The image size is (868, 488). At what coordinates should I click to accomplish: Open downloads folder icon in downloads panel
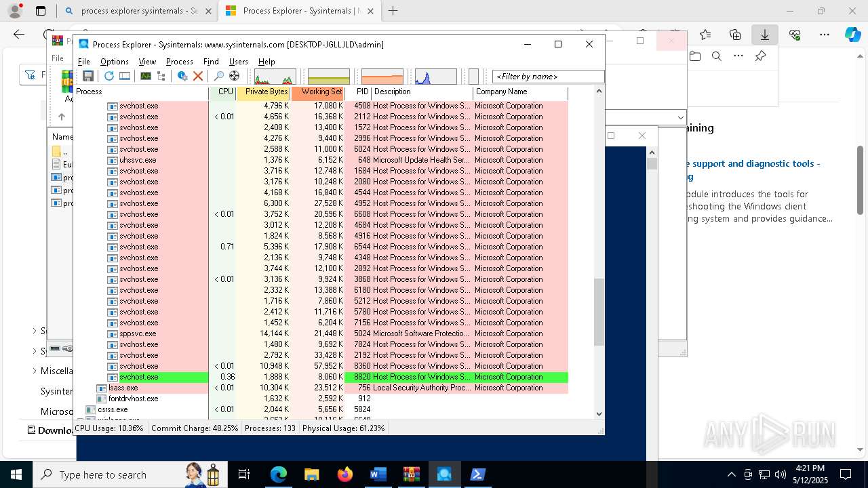click(x=694, y=56)
